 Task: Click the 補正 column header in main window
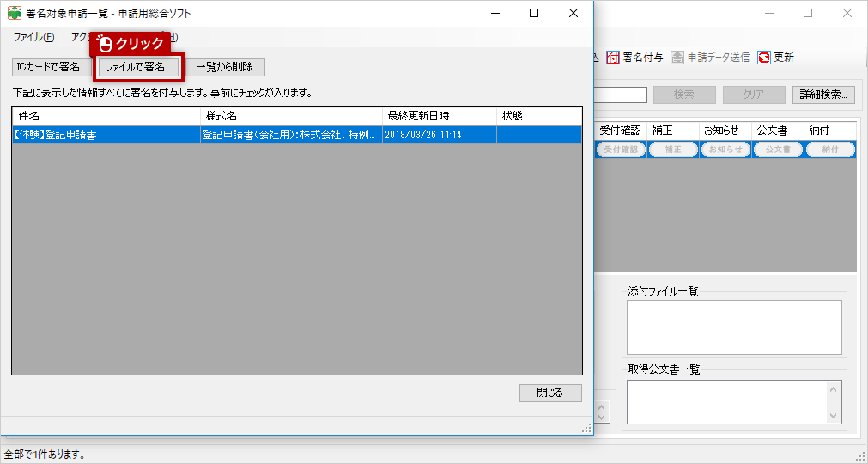point(673,131)
